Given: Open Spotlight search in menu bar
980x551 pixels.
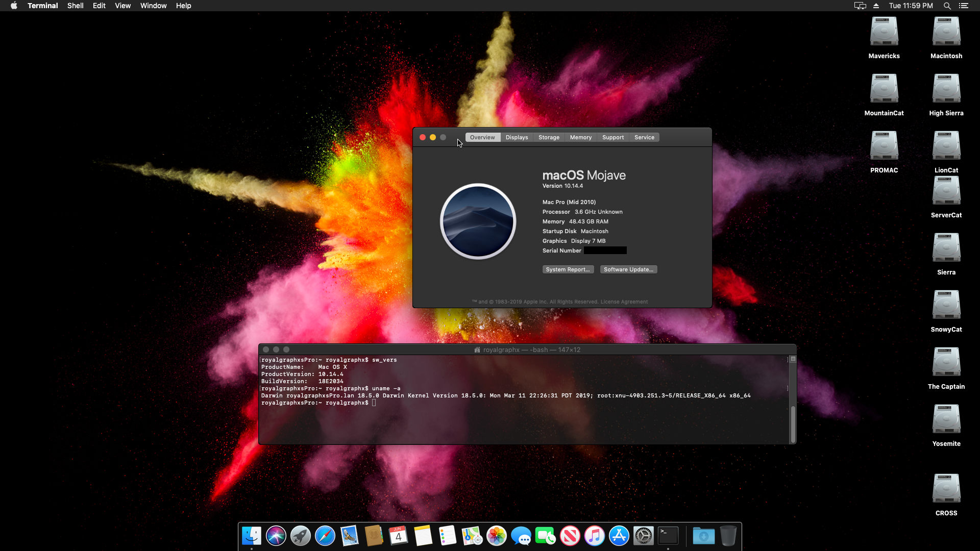Looking at the screenshot, I should pos(947,6).
